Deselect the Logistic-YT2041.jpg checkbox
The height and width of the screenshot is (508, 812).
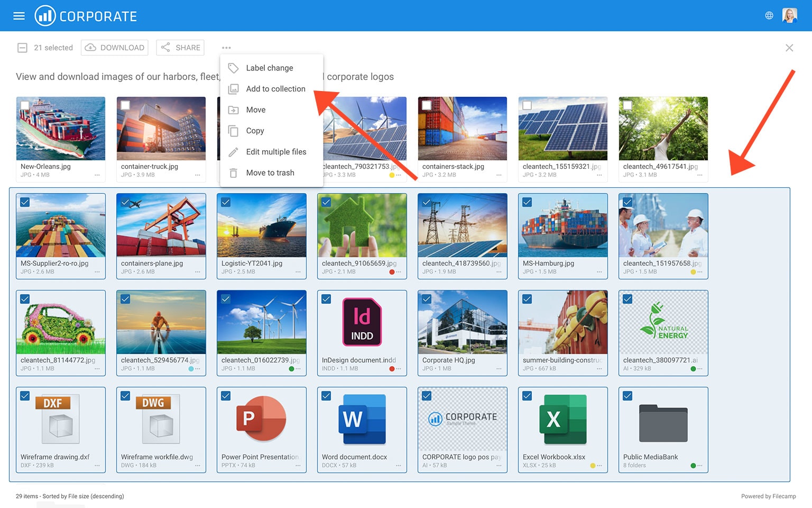pyautogui.click(x=226, y=202)
